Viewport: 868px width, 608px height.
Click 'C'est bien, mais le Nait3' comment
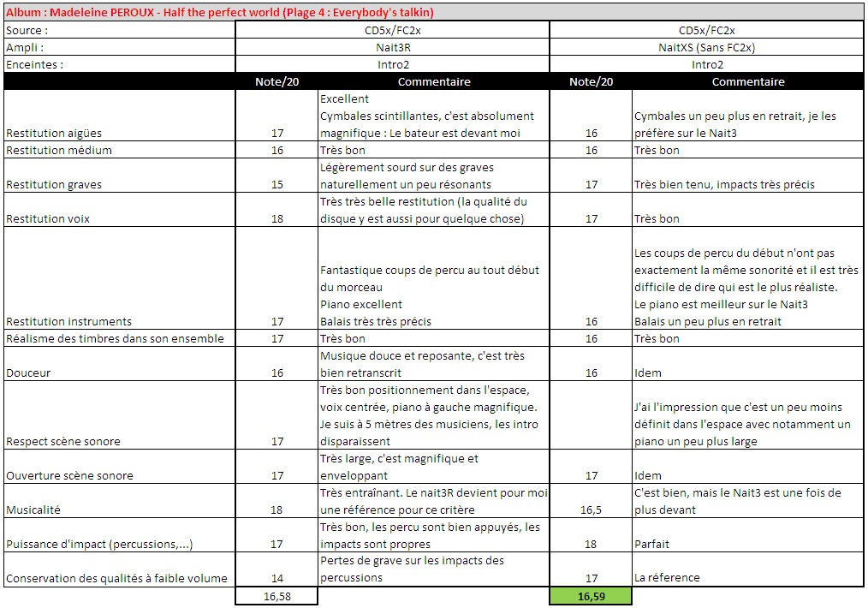748,501
